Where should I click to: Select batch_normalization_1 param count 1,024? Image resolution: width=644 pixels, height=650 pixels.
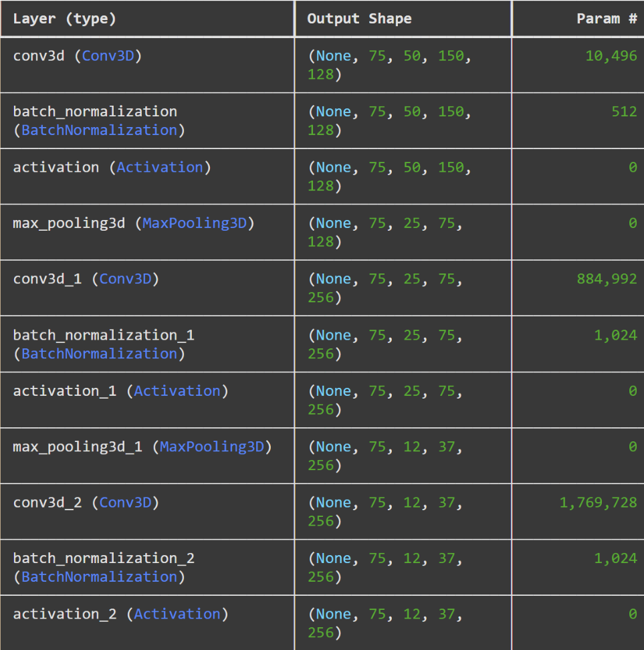click(x=615, y=335)
